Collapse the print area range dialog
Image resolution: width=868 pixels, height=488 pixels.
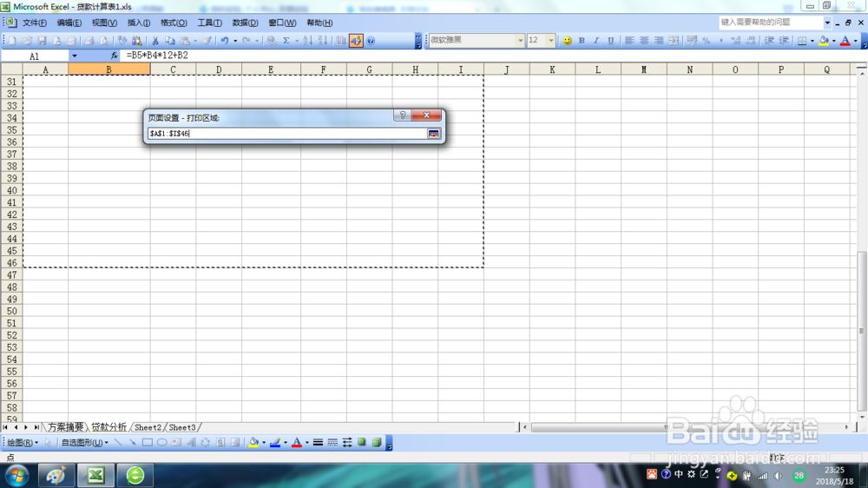433,134
